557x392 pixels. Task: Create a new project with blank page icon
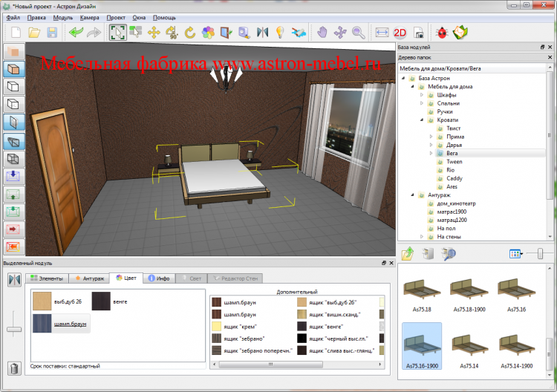[16, 33]
